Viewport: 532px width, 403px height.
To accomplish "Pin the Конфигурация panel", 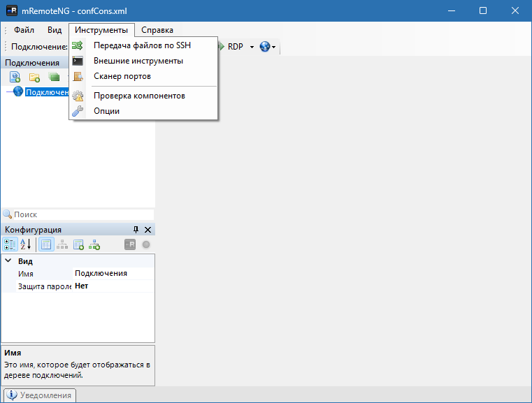I will click(x=136, y=230).
